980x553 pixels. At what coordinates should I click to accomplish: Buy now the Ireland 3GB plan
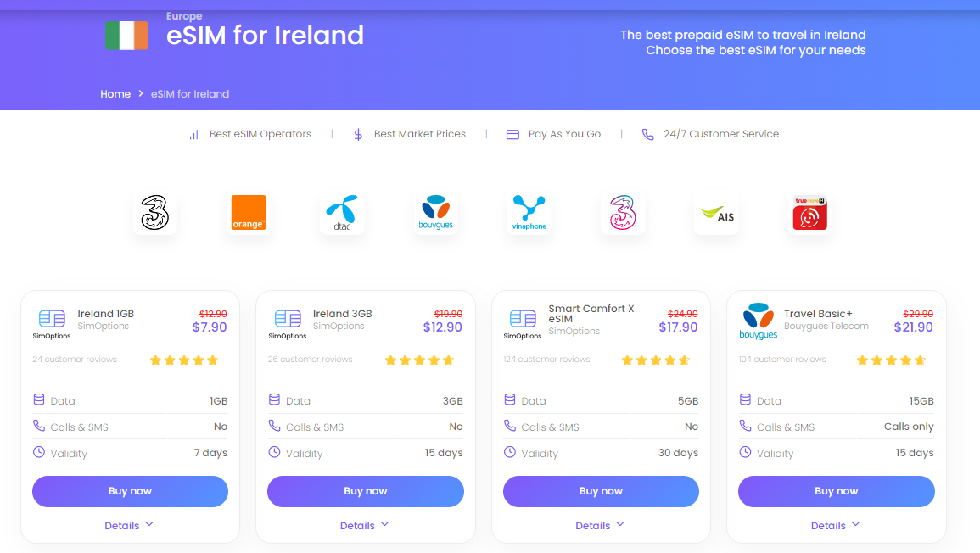[366, 491]
